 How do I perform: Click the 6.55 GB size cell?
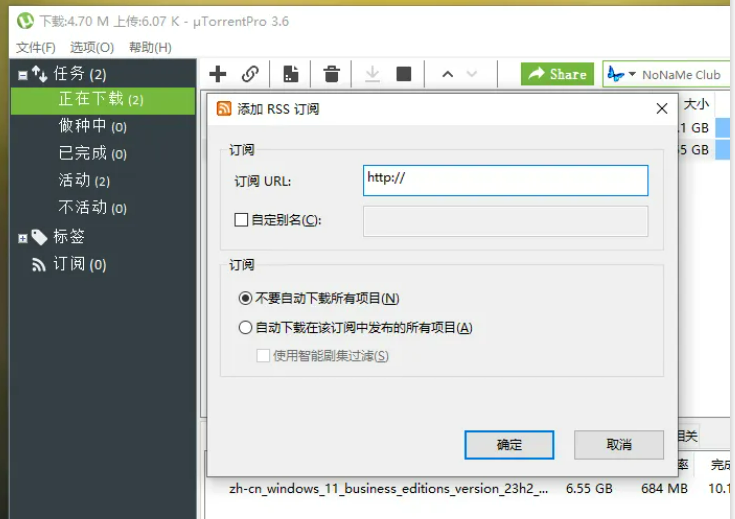[x=589, y=489]
